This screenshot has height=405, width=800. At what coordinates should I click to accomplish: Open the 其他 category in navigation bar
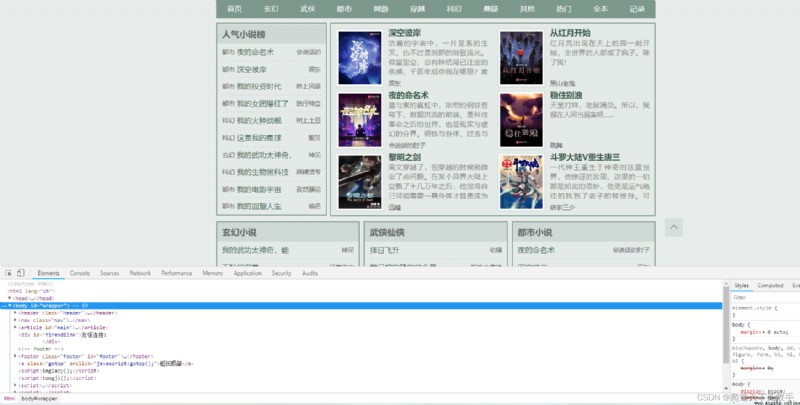coord(527,9)
